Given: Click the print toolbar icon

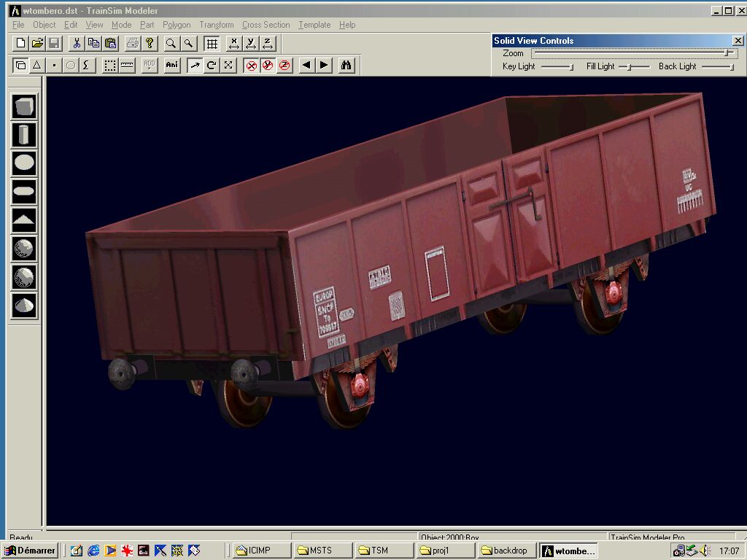Looking at the screenshot, I should pos(132,43).
